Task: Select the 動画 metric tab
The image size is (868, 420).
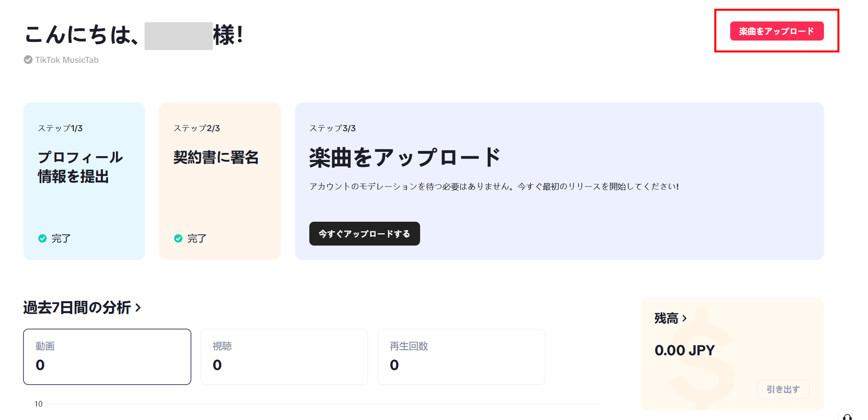Action: coord(107,357)
